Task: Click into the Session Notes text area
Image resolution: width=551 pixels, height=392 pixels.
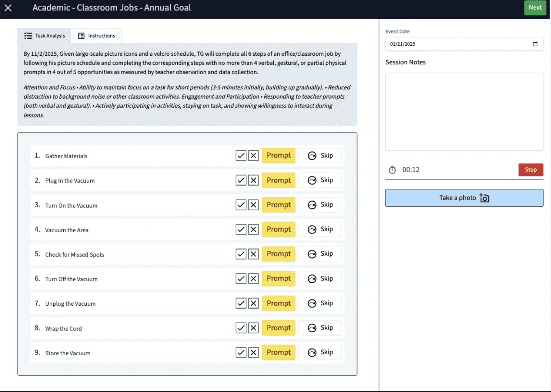Action: [464, 112]
